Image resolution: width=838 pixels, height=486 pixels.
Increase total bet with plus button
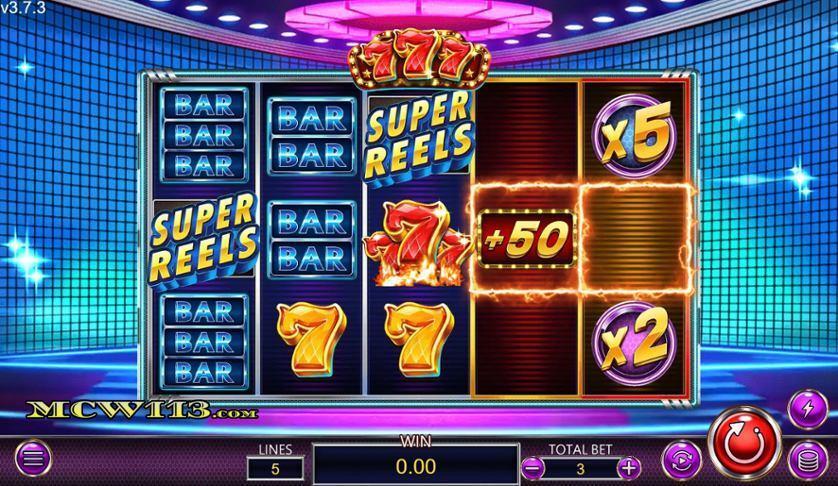tap(629, 468)
